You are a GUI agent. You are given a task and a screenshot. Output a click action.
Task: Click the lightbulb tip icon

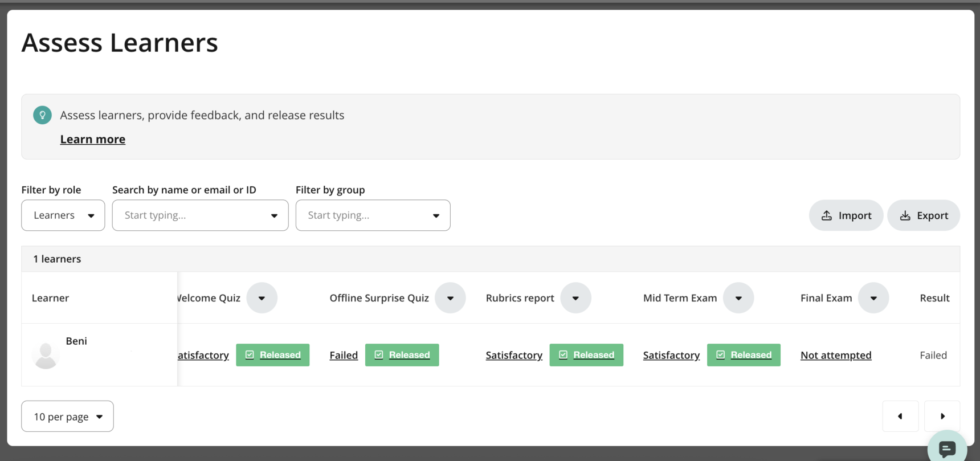pos(42,115)
